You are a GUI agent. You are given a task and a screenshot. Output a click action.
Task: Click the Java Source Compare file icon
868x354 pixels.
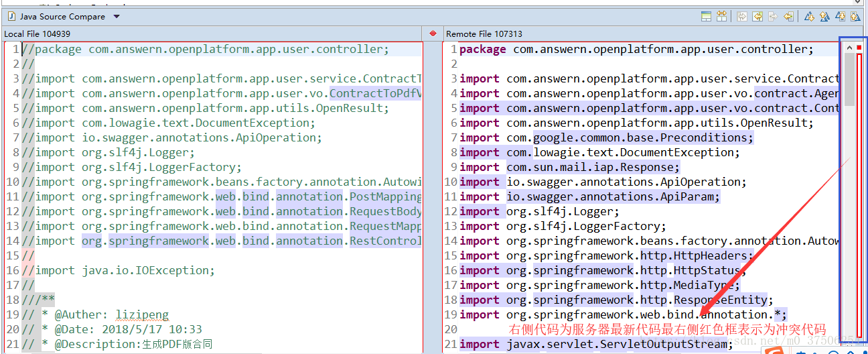click(11, 17)
